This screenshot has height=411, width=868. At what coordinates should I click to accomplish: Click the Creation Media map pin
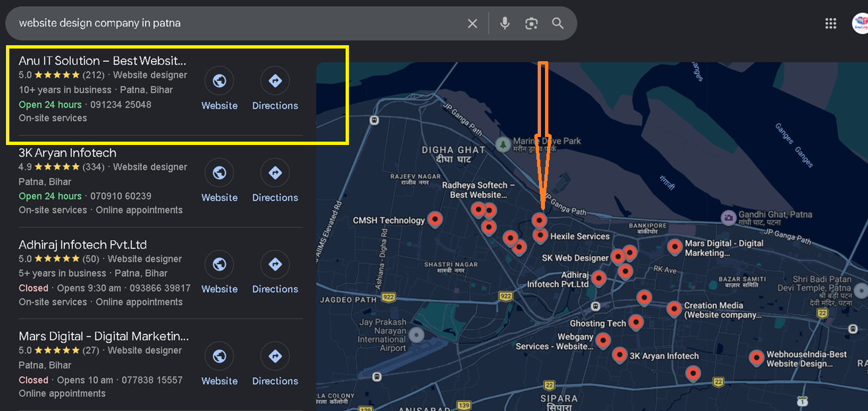pyautogui.click(x=674, y=309)
